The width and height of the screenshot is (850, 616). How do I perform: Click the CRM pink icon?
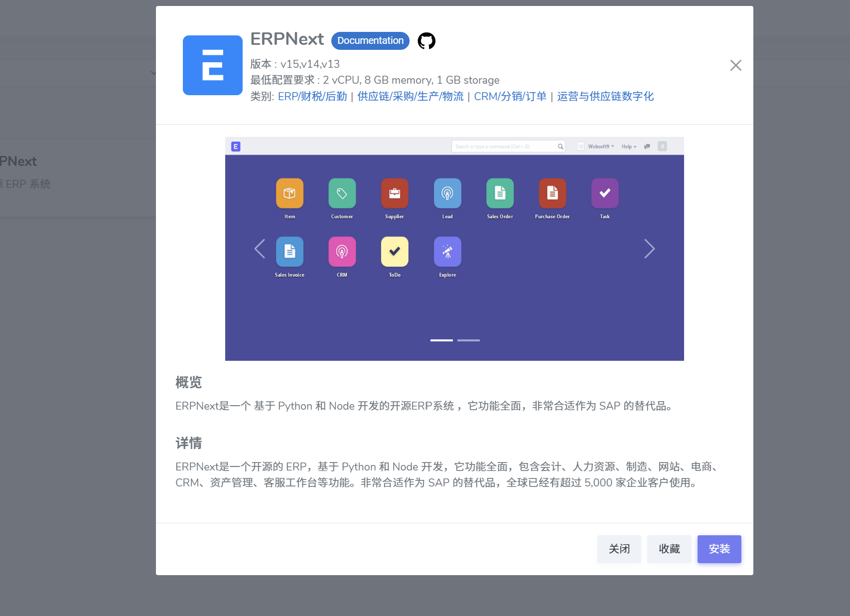[x=342, y=251]
